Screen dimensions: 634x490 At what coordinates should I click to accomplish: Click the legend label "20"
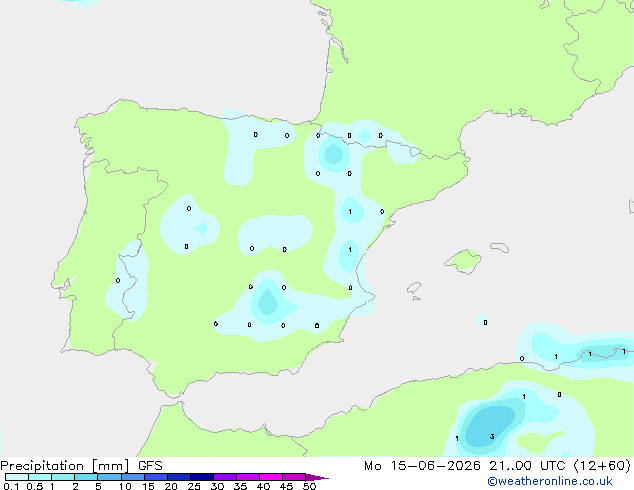pos(171,486)
